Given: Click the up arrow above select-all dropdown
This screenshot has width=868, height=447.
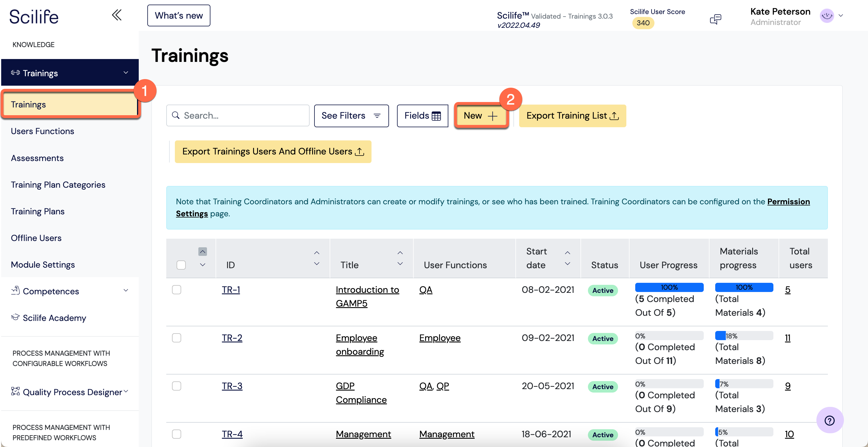Looking at the screenshot, I should point(202,252).
